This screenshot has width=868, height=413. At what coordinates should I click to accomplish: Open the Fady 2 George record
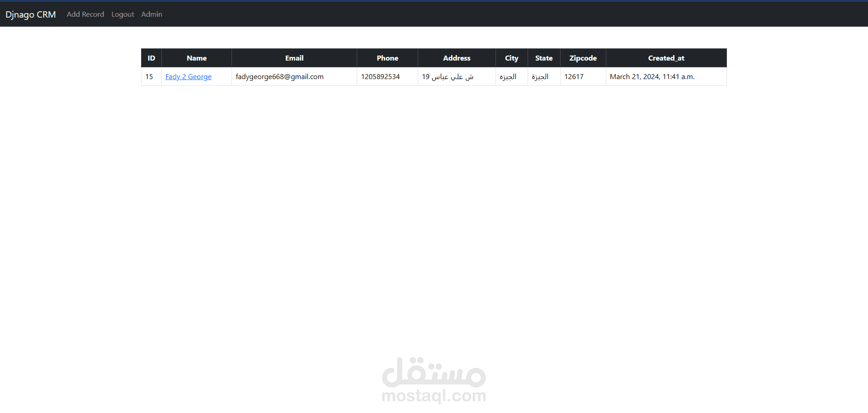189,77
